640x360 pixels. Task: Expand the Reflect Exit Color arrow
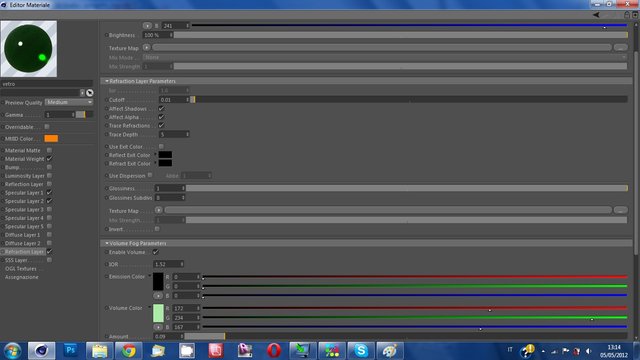click(x=155, y=155)
